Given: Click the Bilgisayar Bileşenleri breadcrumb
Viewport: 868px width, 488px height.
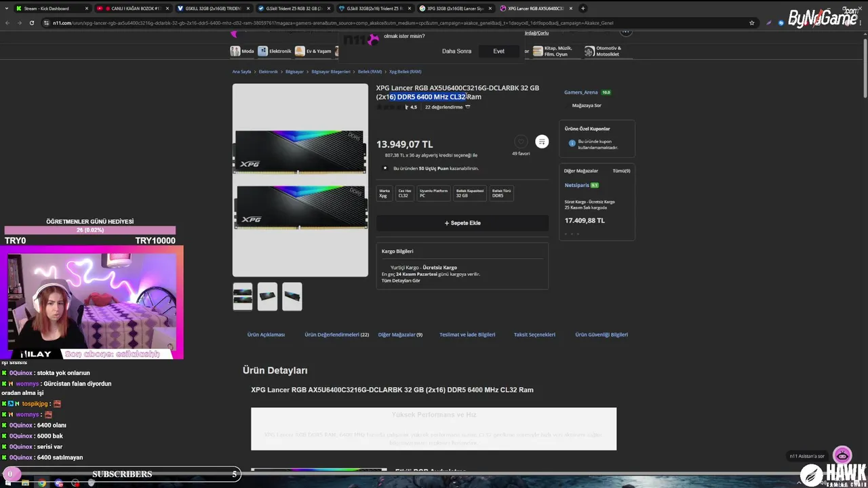Looking at the screenshot, I should click(x=331, y=71).
